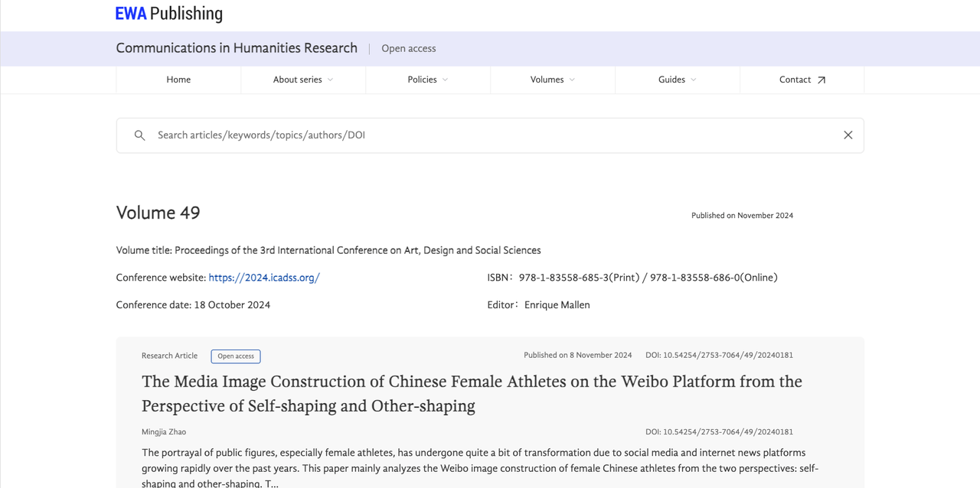The image size is (980, 488).
Task: Open the conference website link 2024.icadss.org
Action: pyautogui.click(x=263, y=278)
